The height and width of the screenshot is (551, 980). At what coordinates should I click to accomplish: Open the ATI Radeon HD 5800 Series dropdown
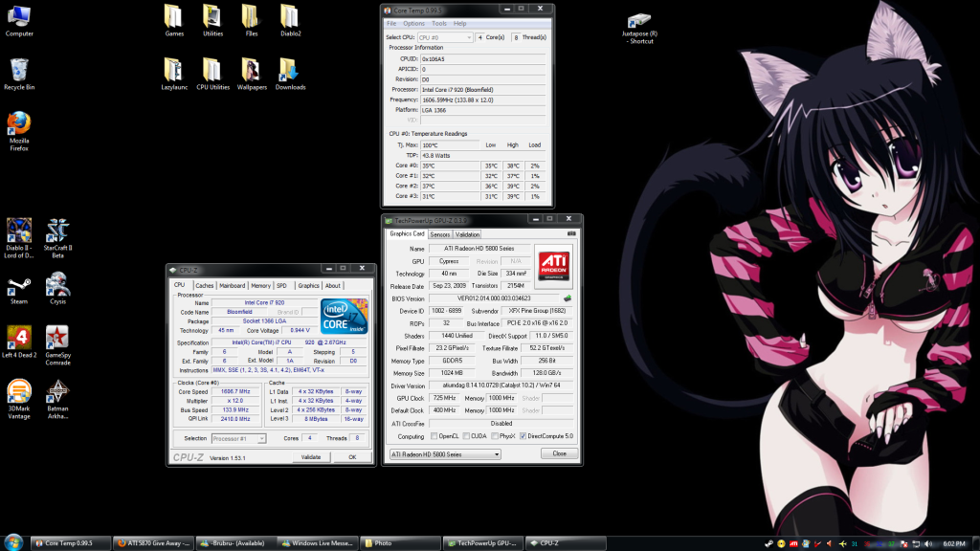tap(445, 454)
